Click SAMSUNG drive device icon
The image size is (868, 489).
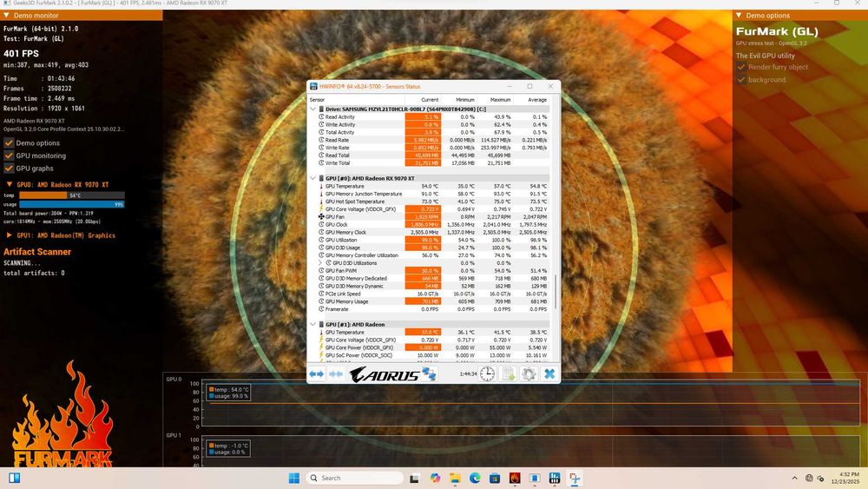(321, 109)
